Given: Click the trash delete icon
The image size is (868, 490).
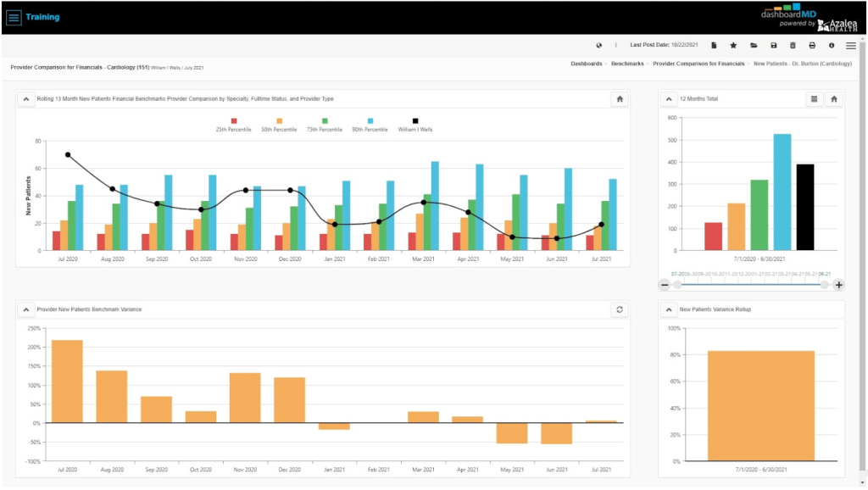Looking at the screenshot, I should pyautogui.click(x=793, y=45).
